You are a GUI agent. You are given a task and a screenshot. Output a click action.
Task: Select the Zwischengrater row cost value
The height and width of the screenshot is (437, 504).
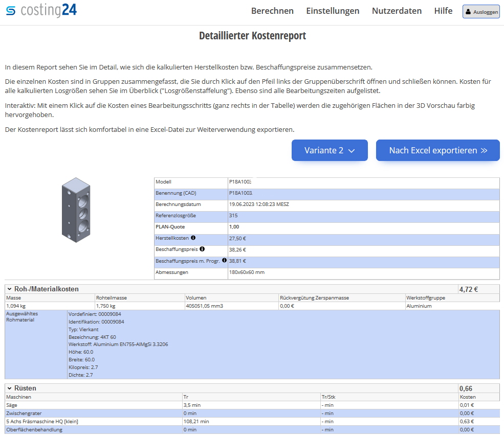coord(467,413)
